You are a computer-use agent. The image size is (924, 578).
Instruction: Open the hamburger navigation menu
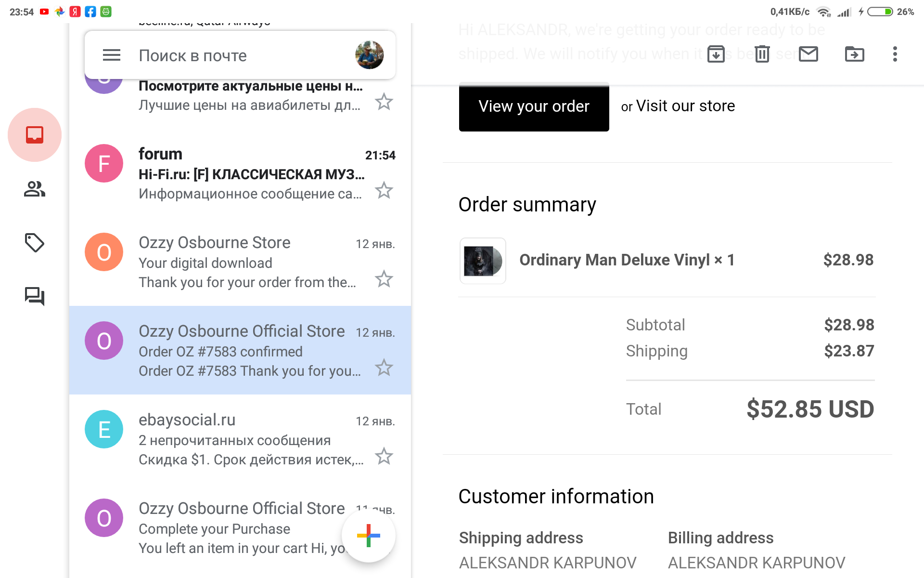click(112, 55)
